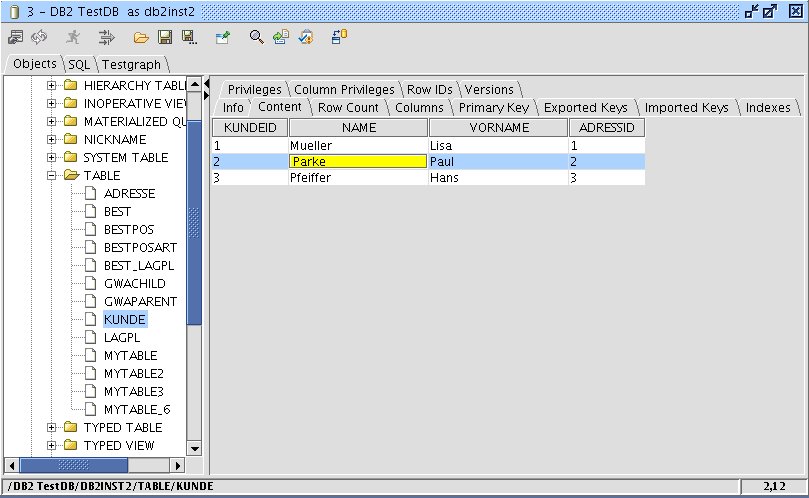Click the yellow Parke edit cell
This screenshot has width=809, height=498.
click(358, 162)
